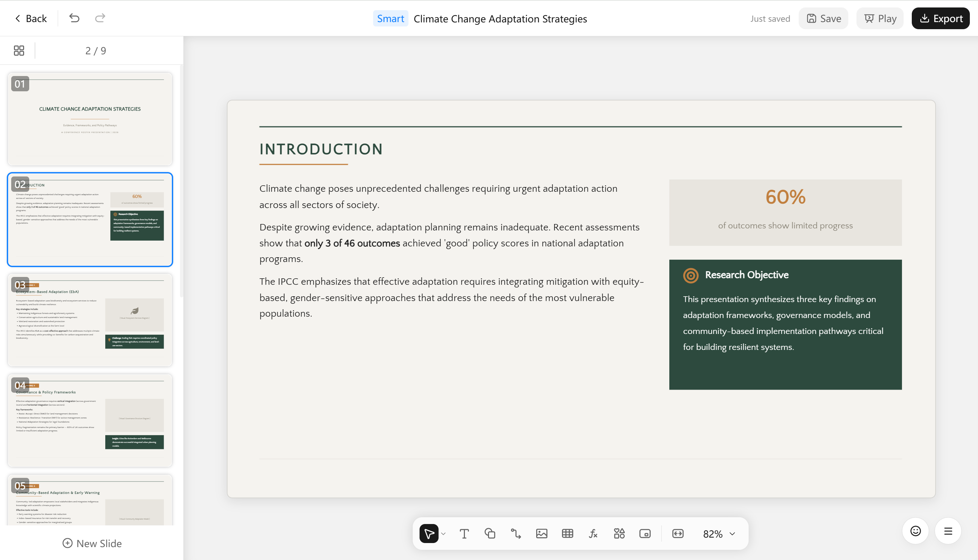The width and height of the screenshot is (978, 560).
Task: Insert a table with the Table tool
Action: 567,534
